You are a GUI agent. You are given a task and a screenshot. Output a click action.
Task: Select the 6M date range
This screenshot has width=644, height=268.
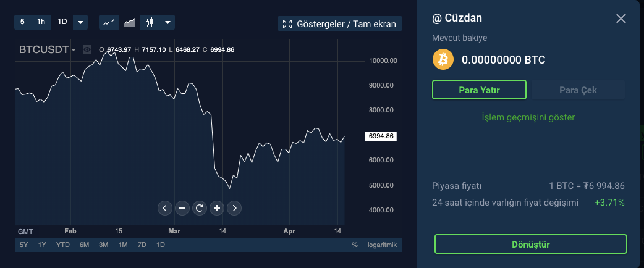point(84,245)
